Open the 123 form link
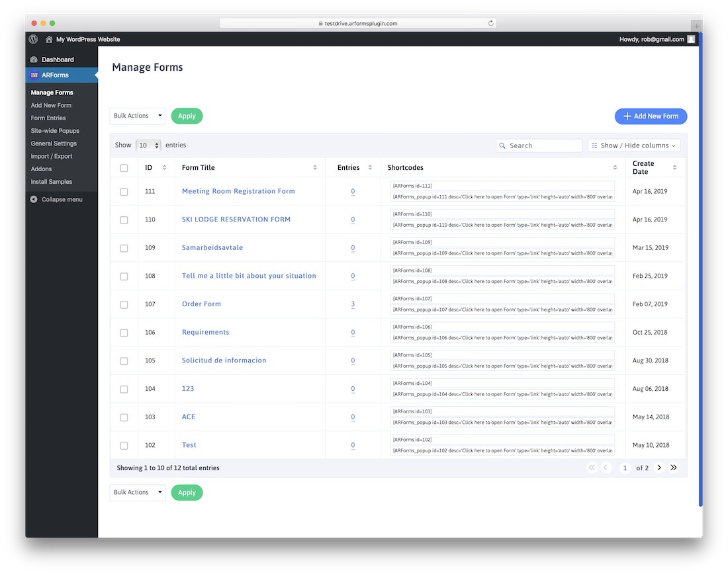728x574 pixels. [188, 388]
